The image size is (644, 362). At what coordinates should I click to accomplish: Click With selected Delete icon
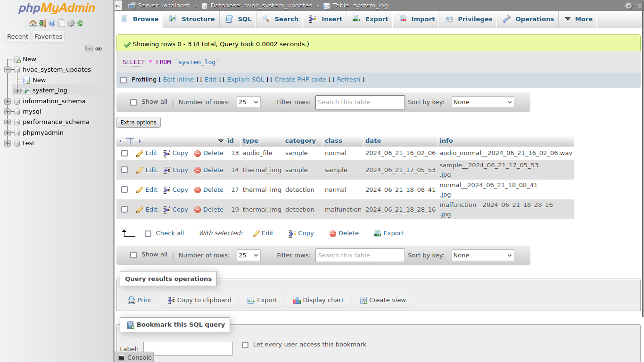[x=333, y=234]
